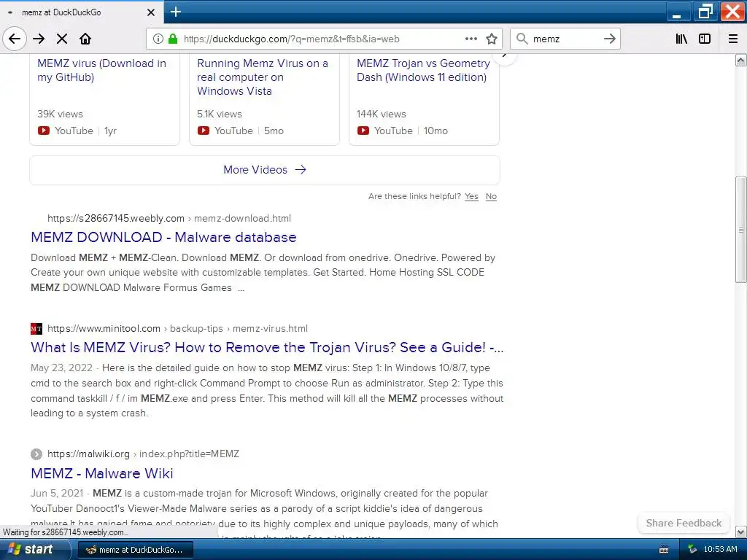
Task: Click YouTube icon under Geometry Dash video
Action: click(363, 131)
